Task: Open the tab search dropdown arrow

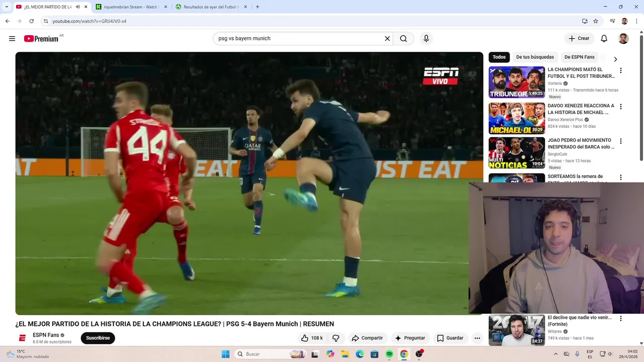Action: [7, 7]
